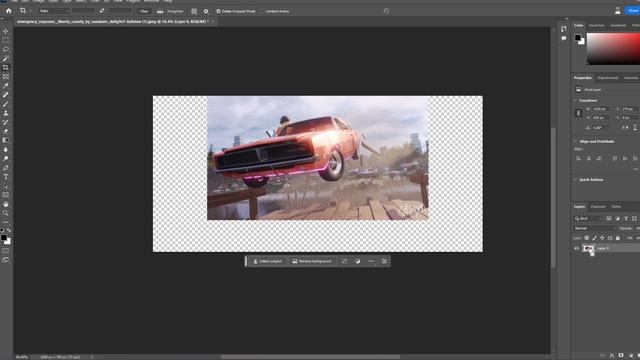Open the History panel icon
The image size is (640, 360).
pyautogui.click(x=564, y=29)
